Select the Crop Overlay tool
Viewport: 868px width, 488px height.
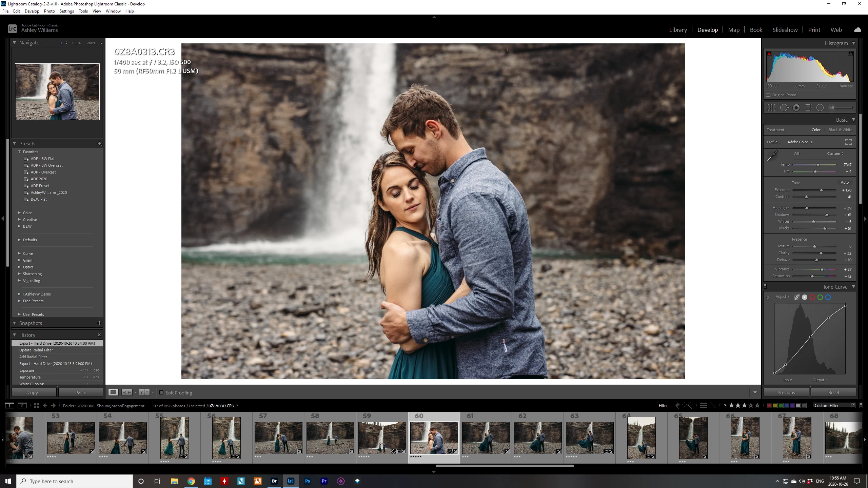click(771, 108)
